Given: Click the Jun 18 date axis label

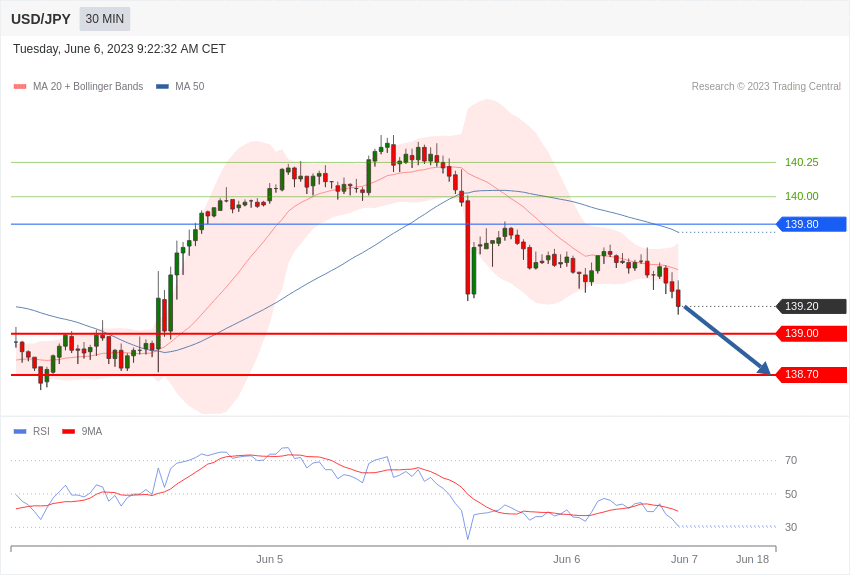Looking at the screenshot, I should tap(752, 559).
